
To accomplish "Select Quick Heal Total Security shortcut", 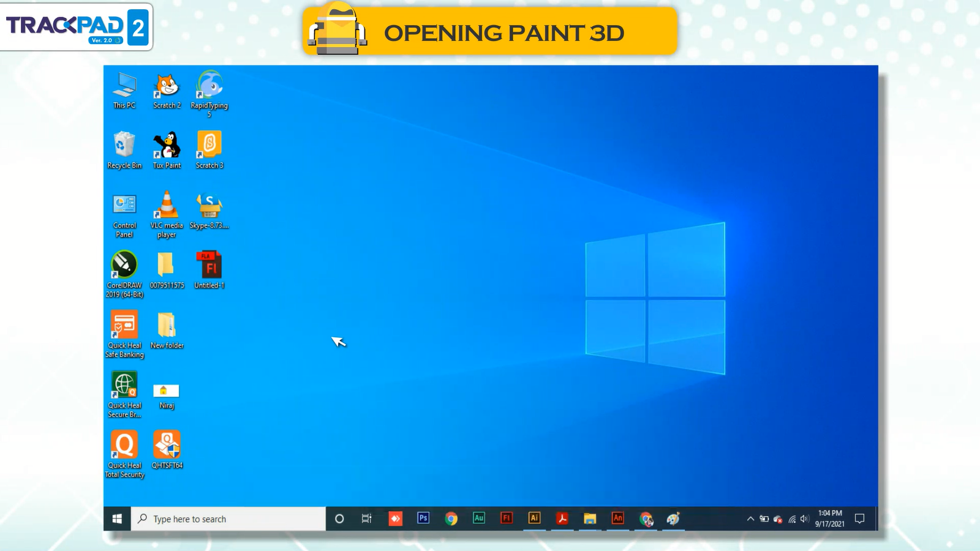I will click(124, 454).
